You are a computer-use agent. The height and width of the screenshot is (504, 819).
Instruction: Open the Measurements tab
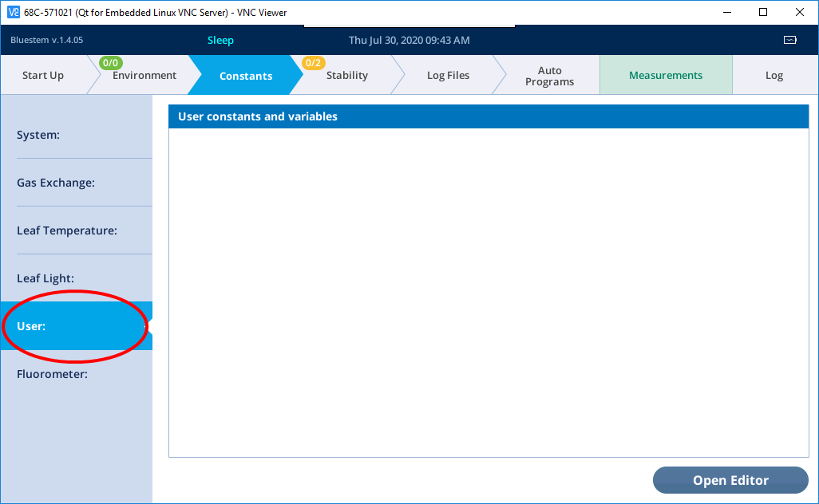coord(666,76)
